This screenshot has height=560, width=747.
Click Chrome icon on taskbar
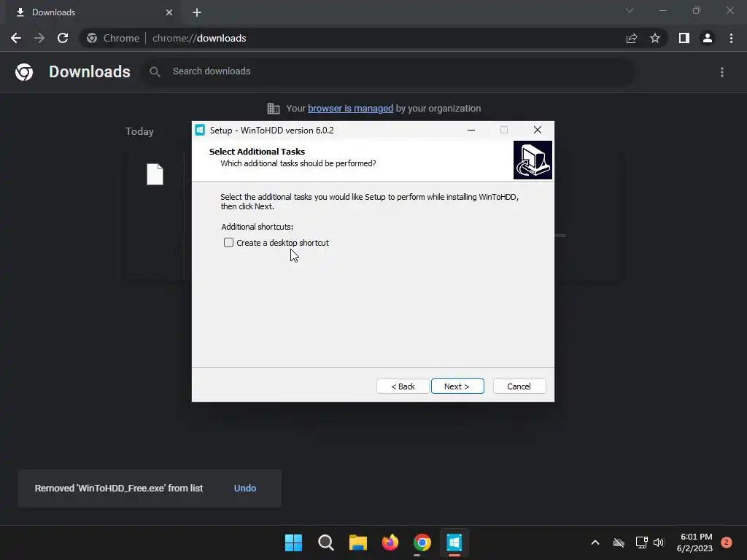[x=422, y=542]
